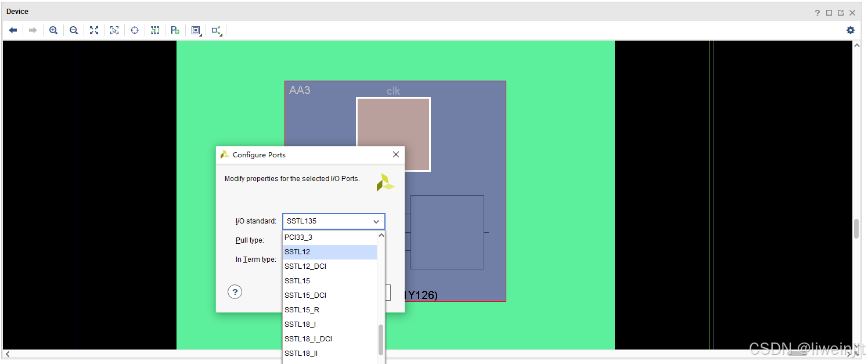Select SSTL15_DCI from list

point(330,295)
